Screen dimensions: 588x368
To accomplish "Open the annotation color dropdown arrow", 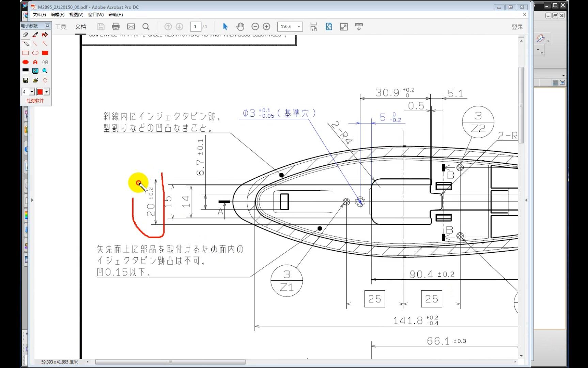I will 46,91.
